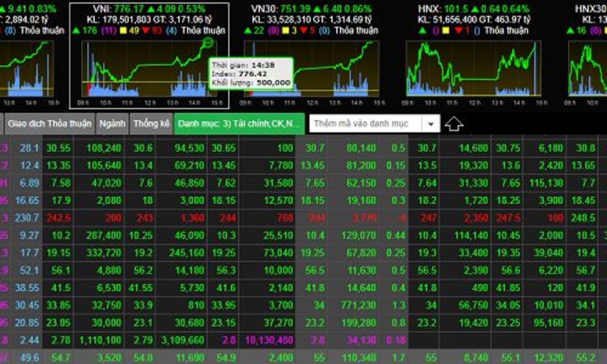Click Thỏa thuận link in the VNI panel
The width and height of the screenshot is (607, 364).
click(203, 31)
